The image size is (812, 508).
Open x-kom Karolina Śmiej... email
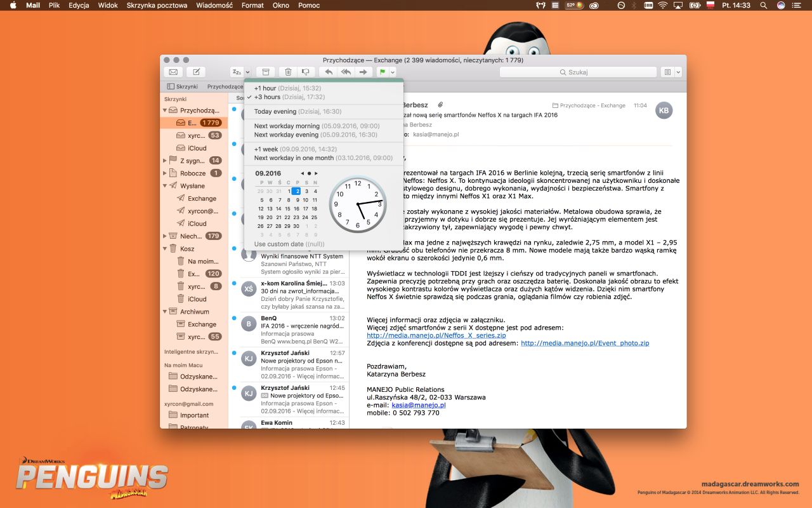(x=289, y=295)
